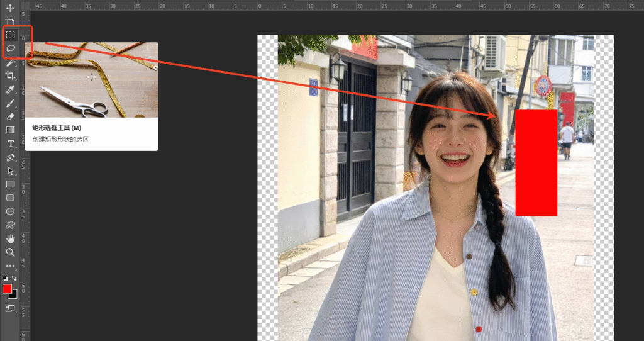Select the Crop tool
This screenshot has width=644, height=341.
click(x=10, y=75)
